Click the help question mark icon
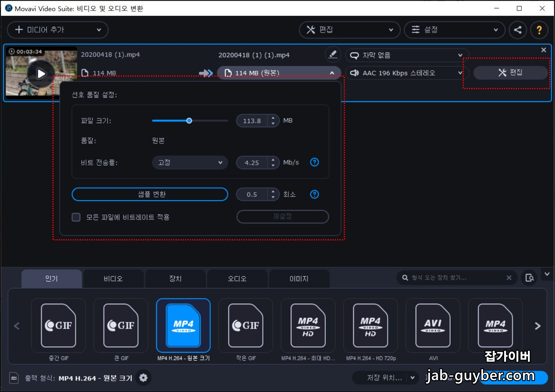Image resolution: width=555 pixels, height=392 pixels. [539, 30]
